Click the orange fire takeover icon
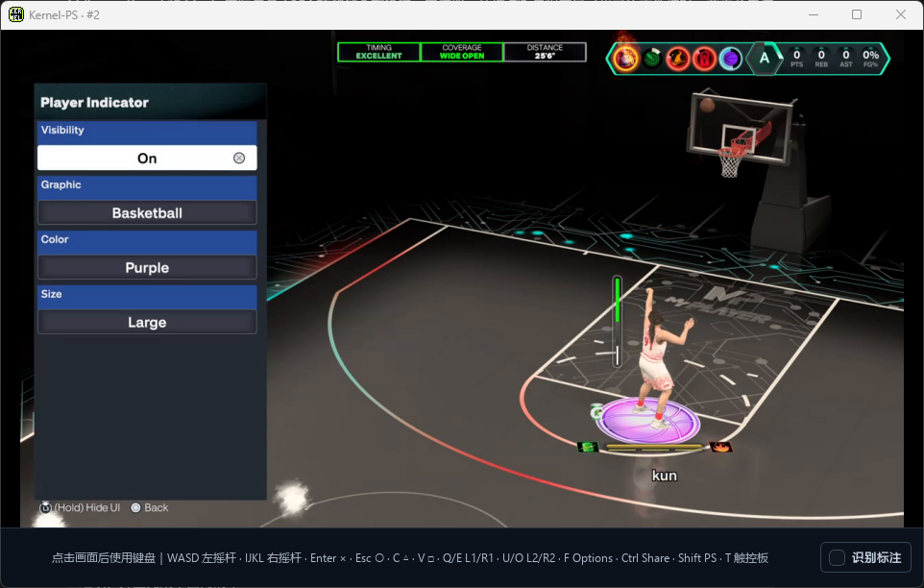This screenshot has width=924, height=588. tap(720, 447)
